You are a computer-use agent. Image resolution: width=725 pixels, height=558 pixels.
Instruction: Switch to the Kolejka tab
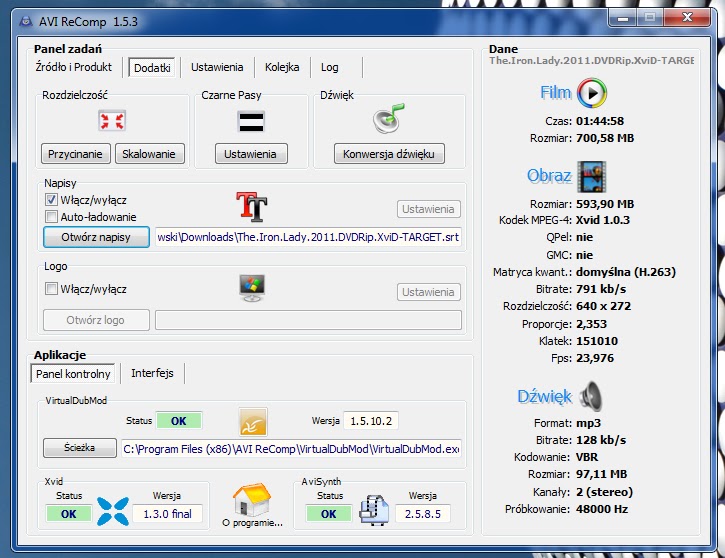point(282,67)
